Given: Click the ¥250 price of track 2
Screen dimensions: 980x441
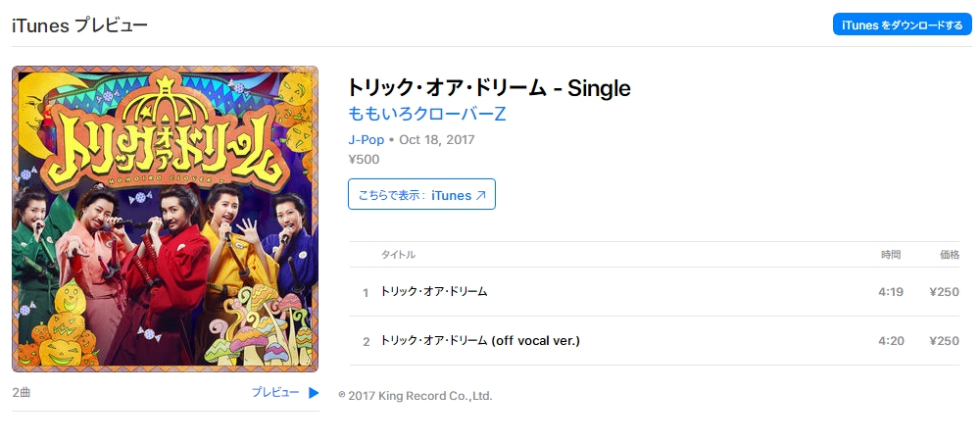Looking at the screenshot, I should (x=944, y=341).
